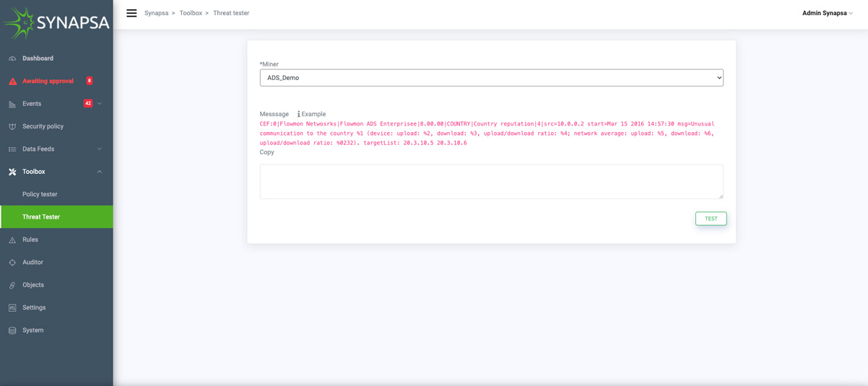
Task: Click the red 42 events badge
Action: [x=88, y=103]
